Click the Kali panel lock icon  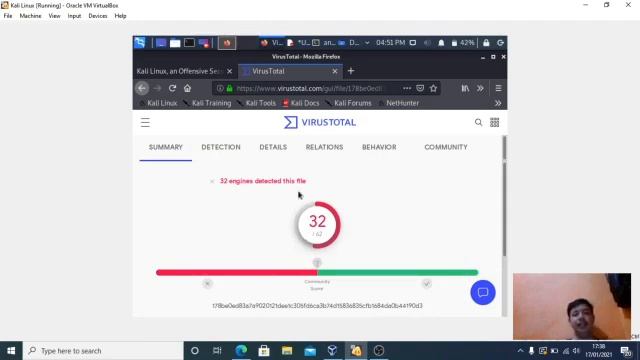(x=486, y=43)
